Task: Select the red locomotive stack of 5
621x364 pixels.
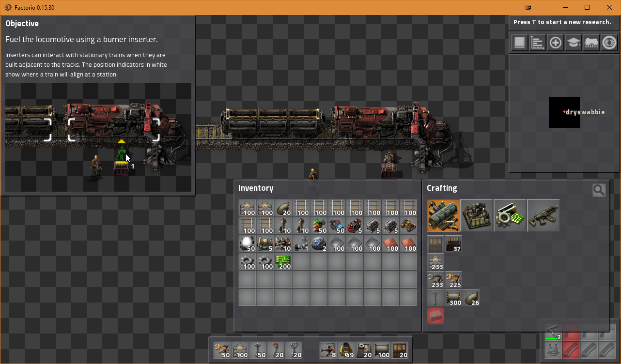Action: (355, 226)
